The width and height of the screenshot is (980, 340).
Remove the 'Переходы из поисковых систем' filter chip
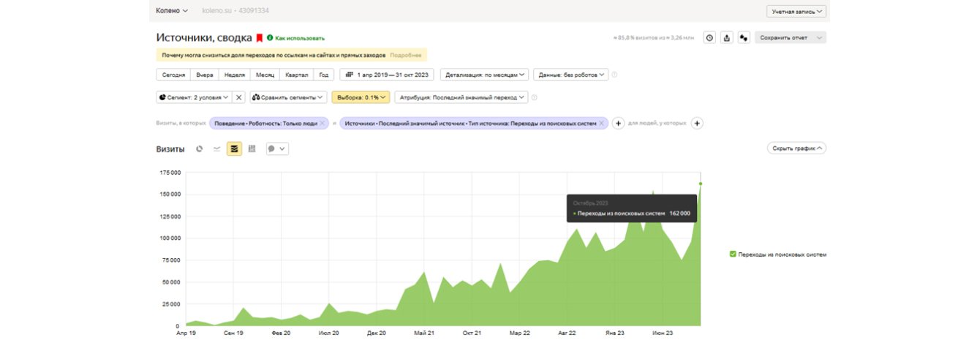pos(601,124)
